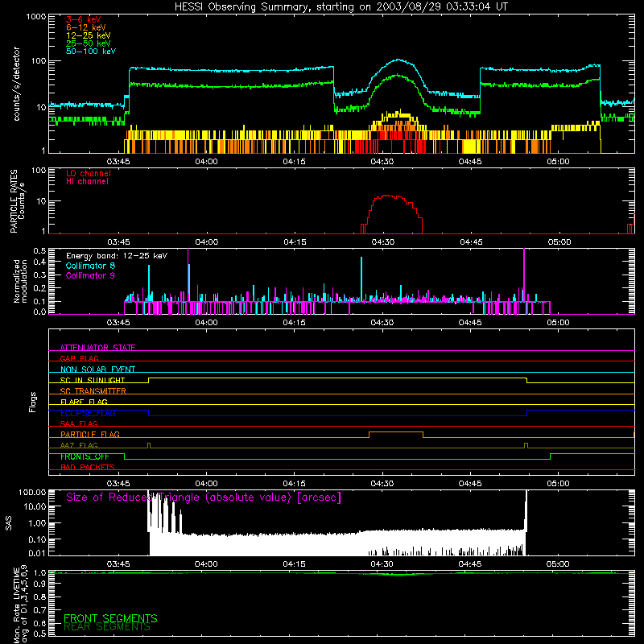Click the LO channel legend label

point(89,173)
